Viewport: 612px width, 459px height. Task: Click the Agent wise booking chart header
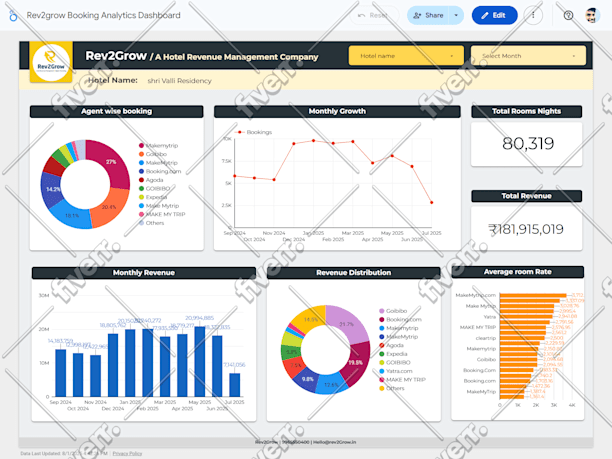(x=117, y=111)
